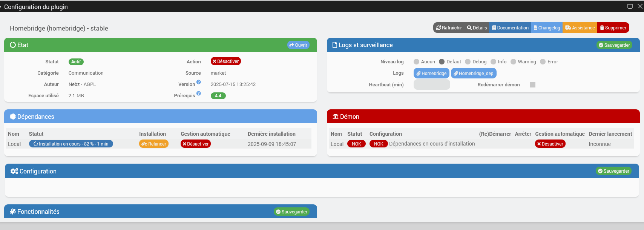The image size is (644, 230).
Task: Click the NOK badge under Démon Configuration
Action: [379, 144]
